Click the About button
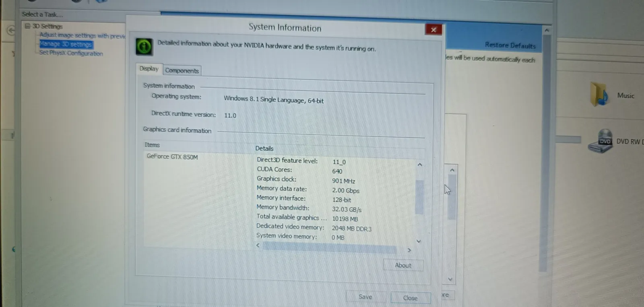The width and height of the screenshot is (644, 307). pyautogui.click(x=403, y=265)
